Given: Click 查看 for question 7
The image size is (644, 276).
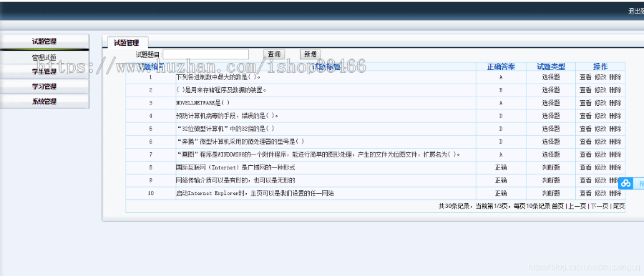Looking at the screenshot, I should pos(585,154).
